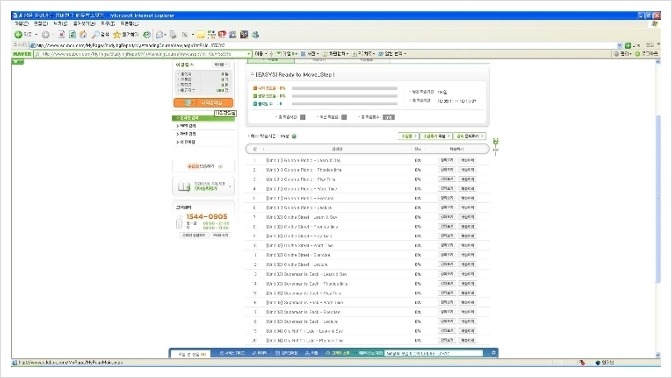
Task: Click the white tab at the left of the blue bar
Action: pos(191,354)
